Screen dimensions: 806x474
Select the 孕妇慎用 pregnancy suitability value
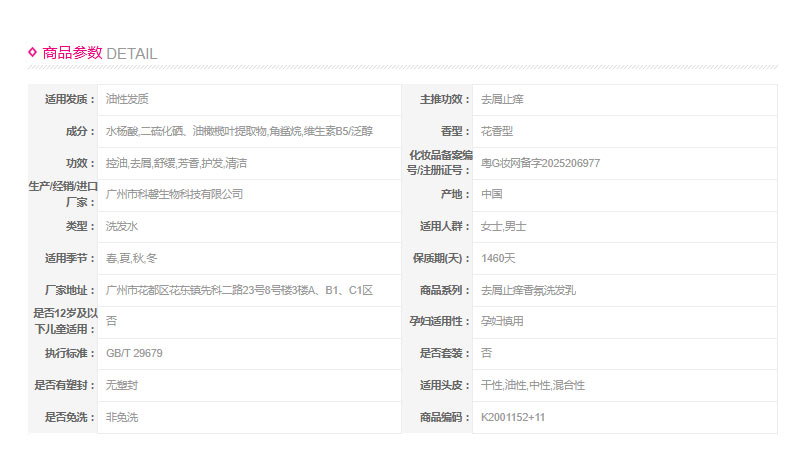[502, 322]
